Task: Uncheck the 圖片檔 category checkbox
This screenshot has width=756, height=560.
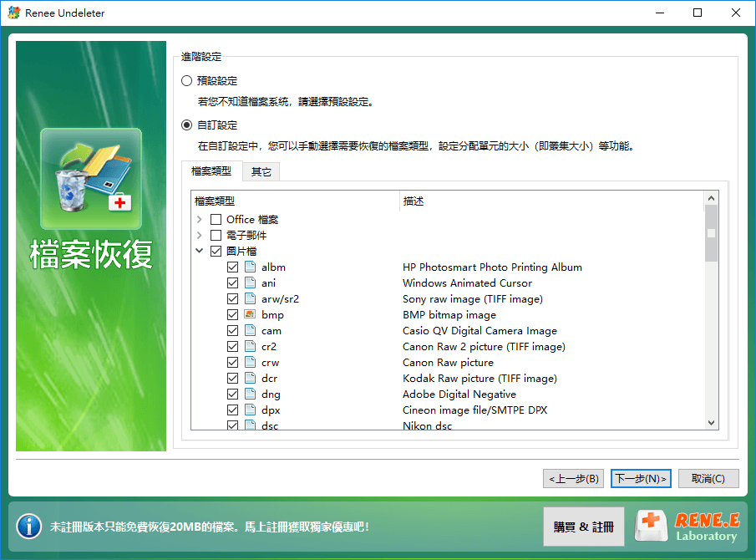Action: (216, 252)
